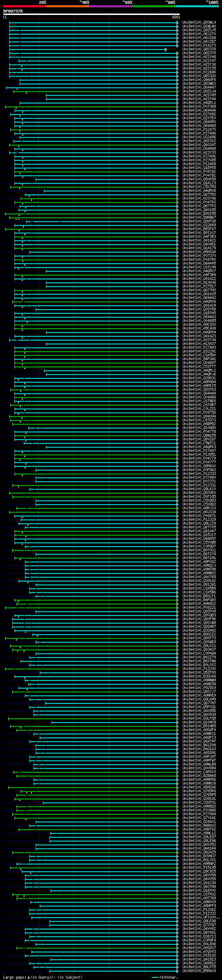
Task: Open hit UniRef100_A8J270
Action: [199, 34]
